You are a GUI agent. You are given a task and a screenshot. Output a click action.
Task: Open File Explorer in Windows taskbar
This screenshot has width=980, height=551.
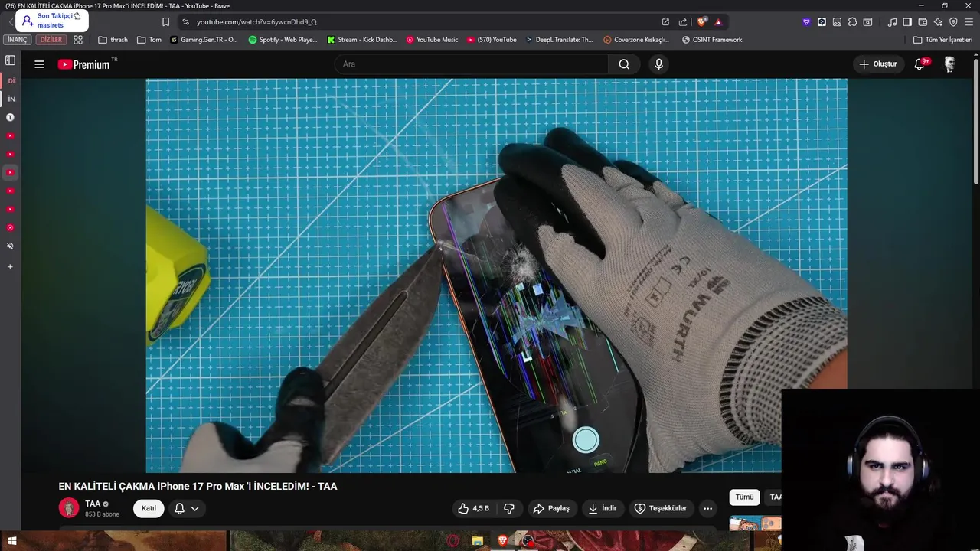point(478,542)
